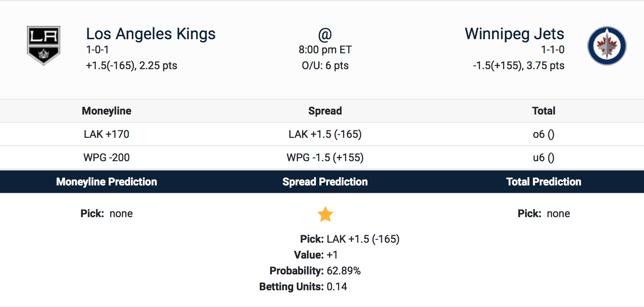Choose the WPG -1.5 (+155) spread cell
This screenshot has width=644, height=307.
coord(325,158)
